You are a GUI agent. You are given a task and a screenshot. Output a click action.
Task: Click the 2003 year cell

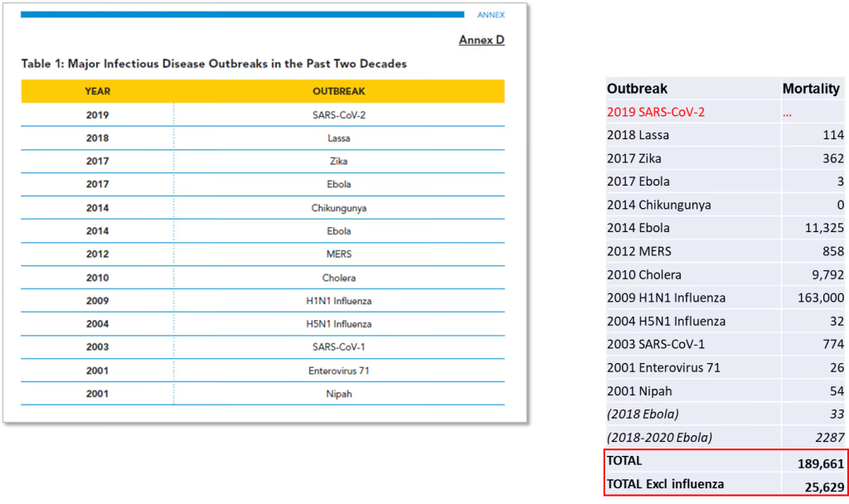click(98, 347)
